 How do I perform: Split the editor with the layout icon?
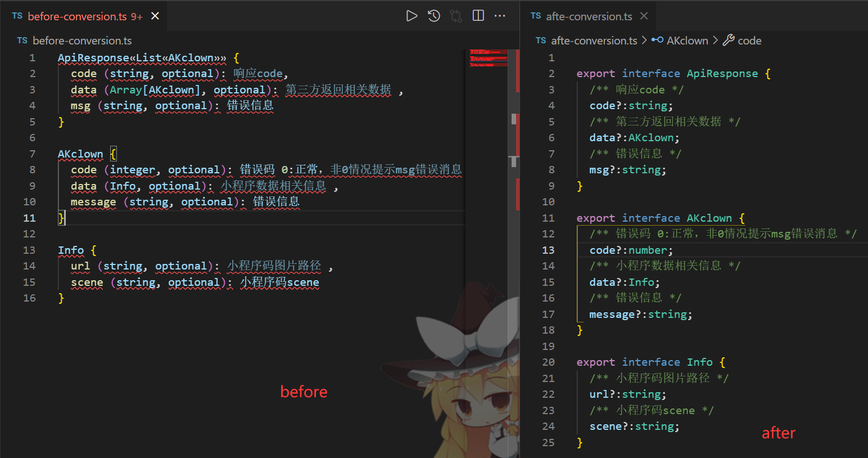pos(478,16)
